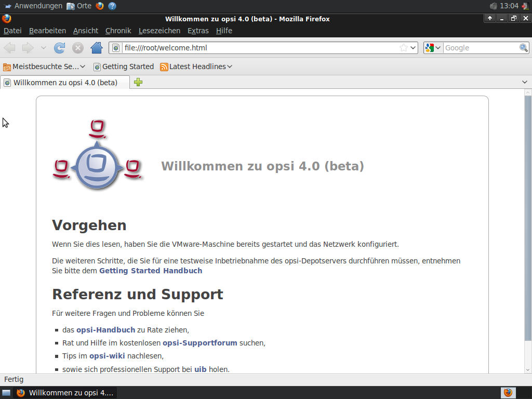Open the Getting Started Handbuch link

[151, 271]
